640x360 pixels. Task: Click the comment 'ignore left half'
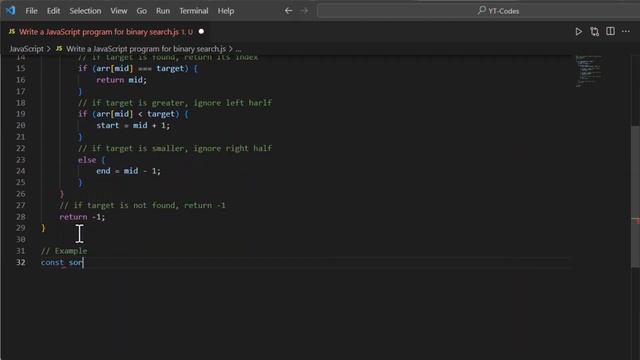coord(232,102)
